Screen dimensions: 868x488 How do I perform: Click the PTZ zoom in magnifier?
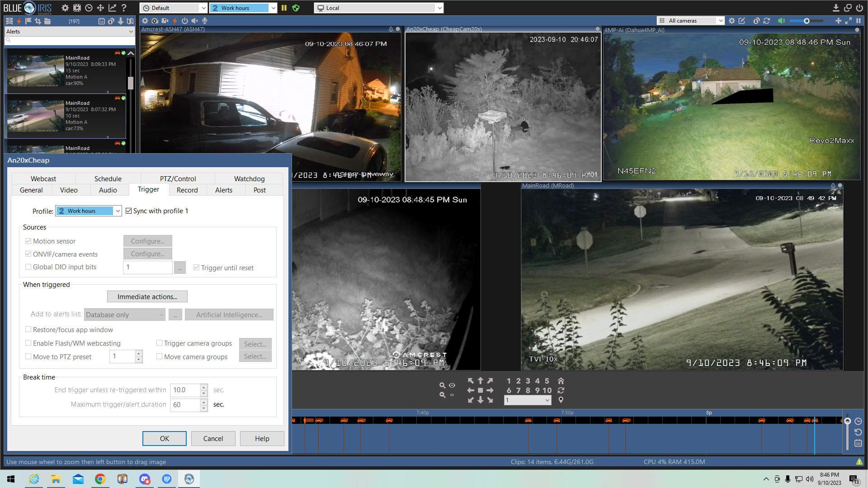[442, 385]
